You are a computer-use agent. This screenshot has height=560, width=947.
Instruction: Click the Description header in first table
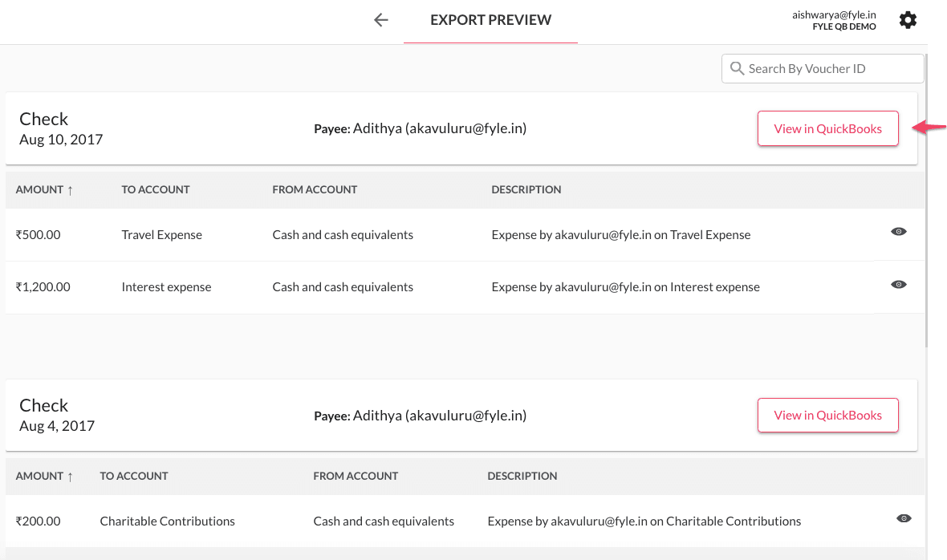(x=526, y=190)
